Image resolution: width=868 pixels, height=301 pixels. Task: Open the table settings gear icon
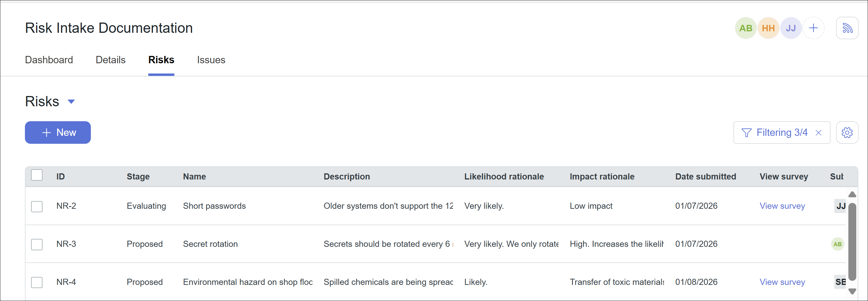(x=847, y=133)
